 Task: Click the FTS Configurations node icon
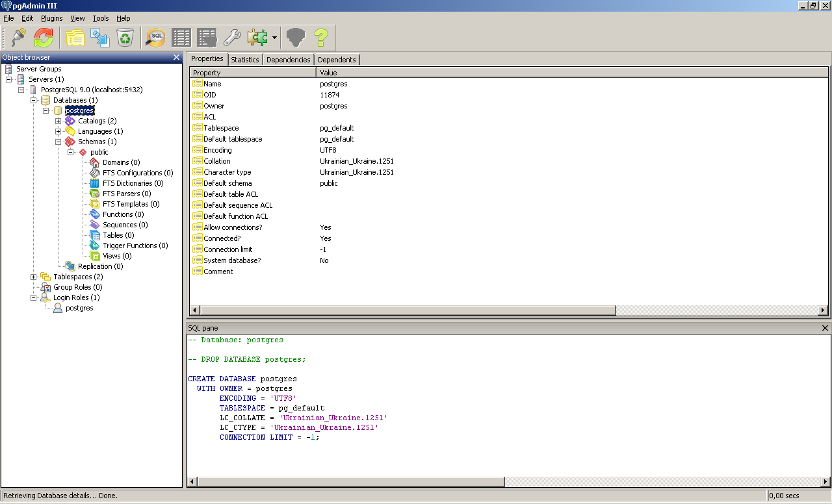[95, 173]
